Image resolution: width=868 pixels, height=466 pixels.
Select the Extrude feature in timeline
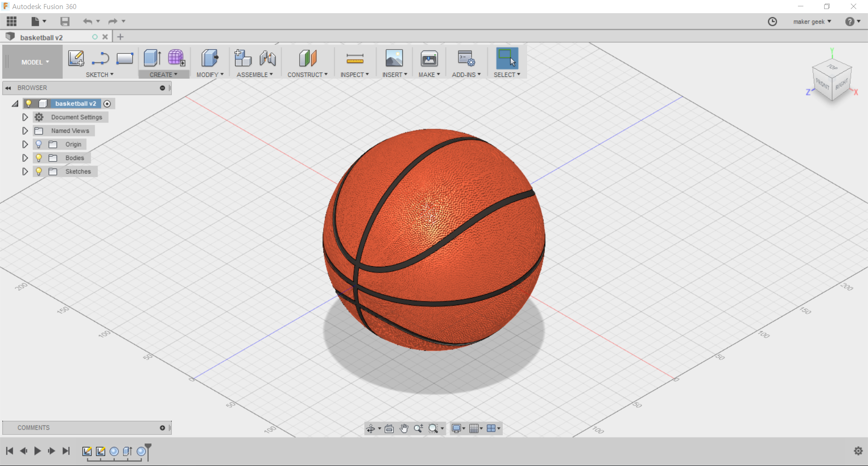click(127, 451)
